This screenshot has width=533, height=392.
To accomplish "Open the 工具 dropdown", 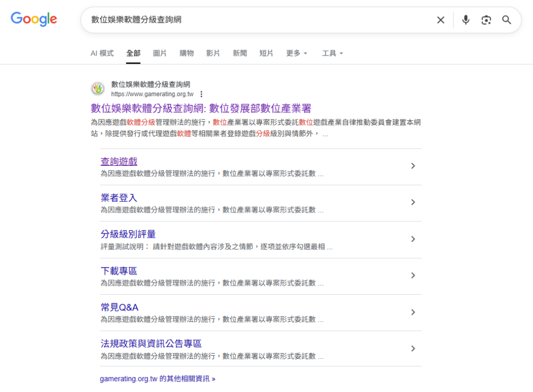I will (x=333, y=53).
